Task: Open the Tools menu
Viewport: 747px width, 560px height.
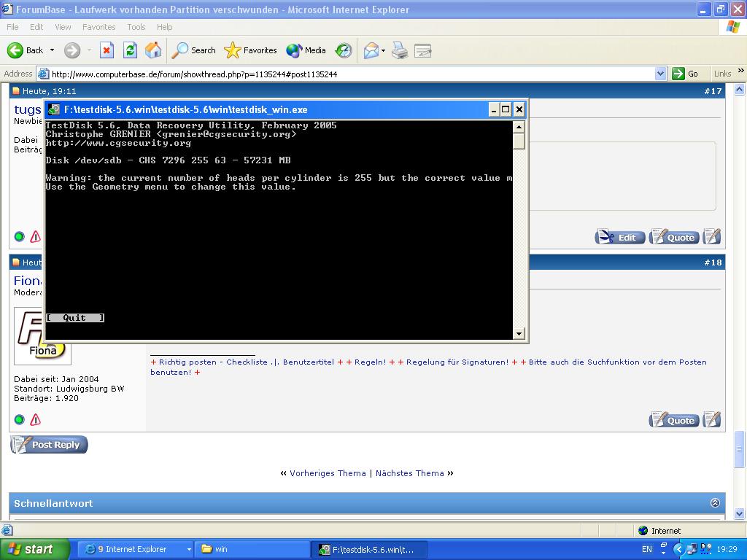Action: tap(136, 27)
